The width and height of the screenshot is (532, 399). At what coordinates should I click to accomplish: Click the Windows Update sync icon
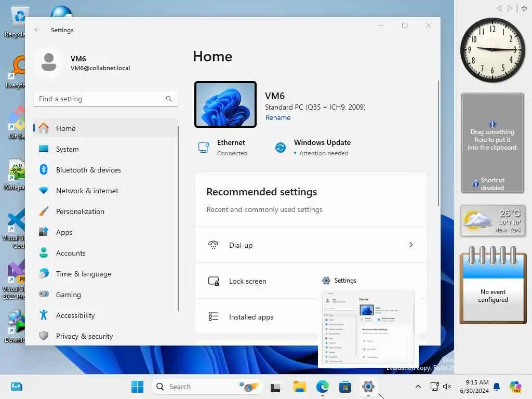pos(281,148)
